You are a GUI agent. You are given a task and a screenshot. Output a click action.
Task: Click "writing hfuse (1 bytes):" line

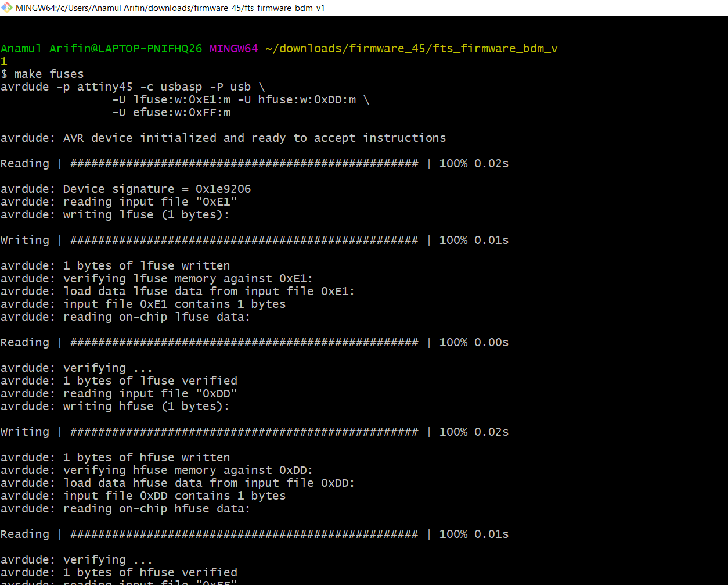pos(116,407)
